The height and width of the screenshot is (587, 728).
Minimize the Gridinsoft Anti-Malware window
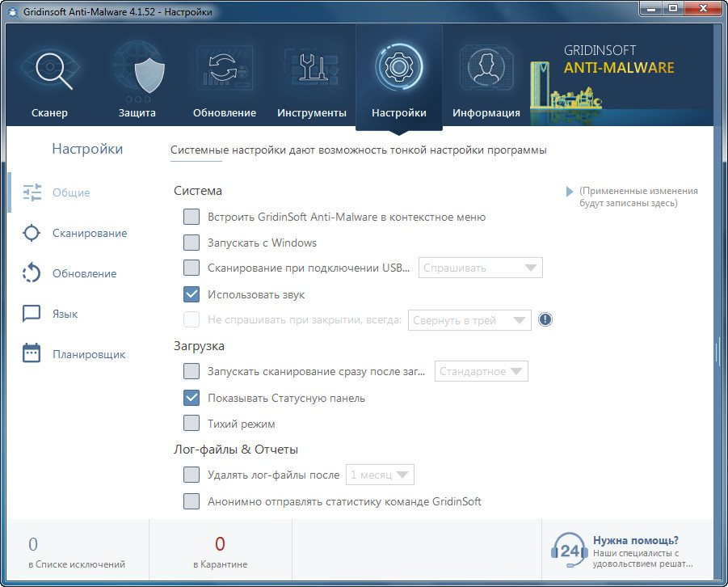pyautogui.click(x=651, y=8)
